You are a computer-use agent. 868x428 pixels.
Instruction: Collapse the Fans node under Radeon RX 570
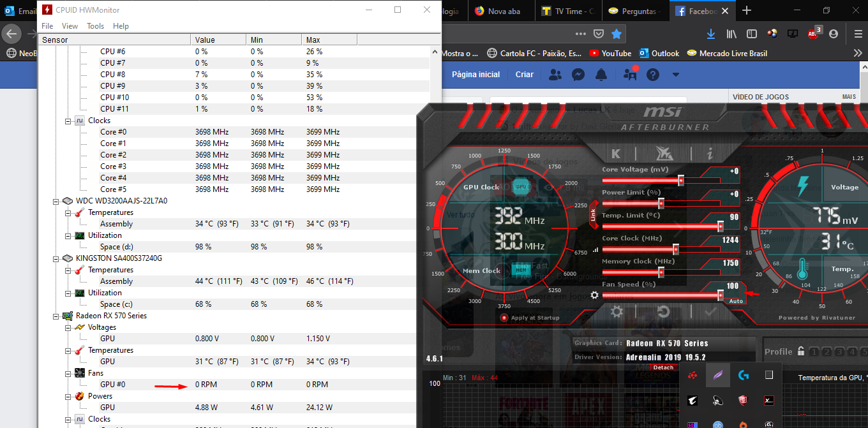pyautogui.click(x=68, y=373)
